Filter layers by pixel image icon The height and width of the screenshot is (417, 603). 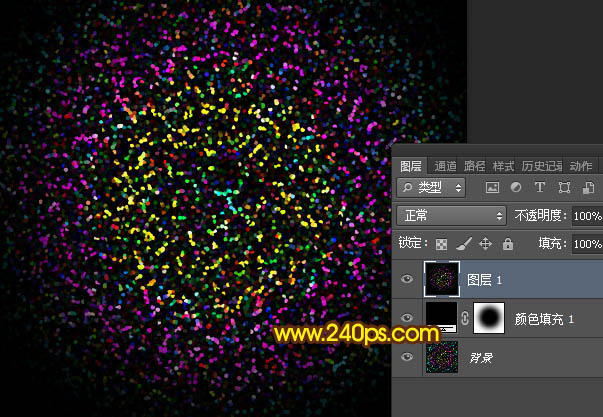pos(492,187)
